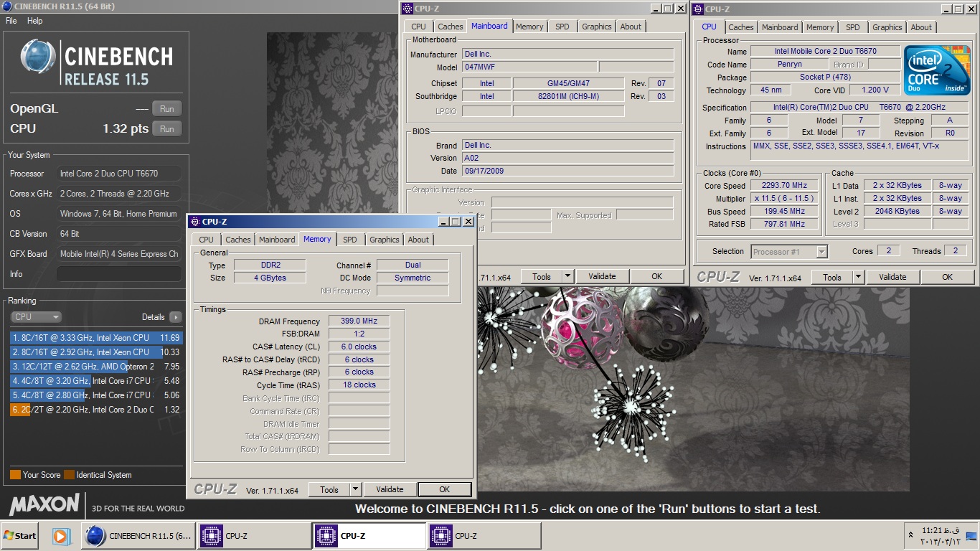The height and width of the screenshot is (551, 980).
Task: Click Validate in Mainboard CPU-Z window
Action: click(602, 276)
